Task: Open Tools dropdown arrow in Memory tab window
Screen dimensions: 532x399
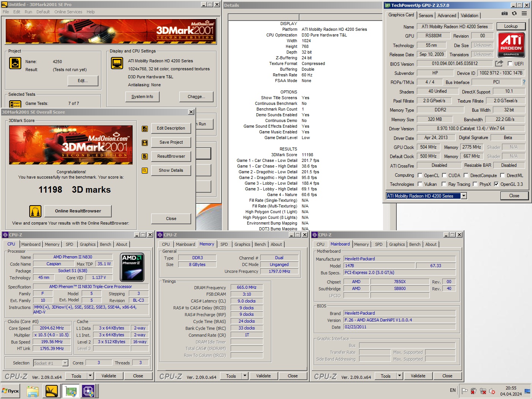Action: coord(245,376)
